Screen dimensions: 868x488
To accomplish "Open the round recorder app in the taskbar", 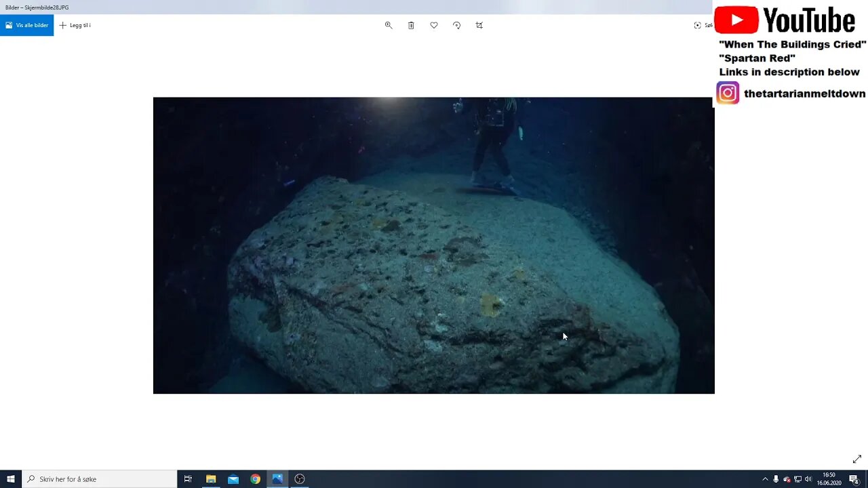I will (300, 479).
